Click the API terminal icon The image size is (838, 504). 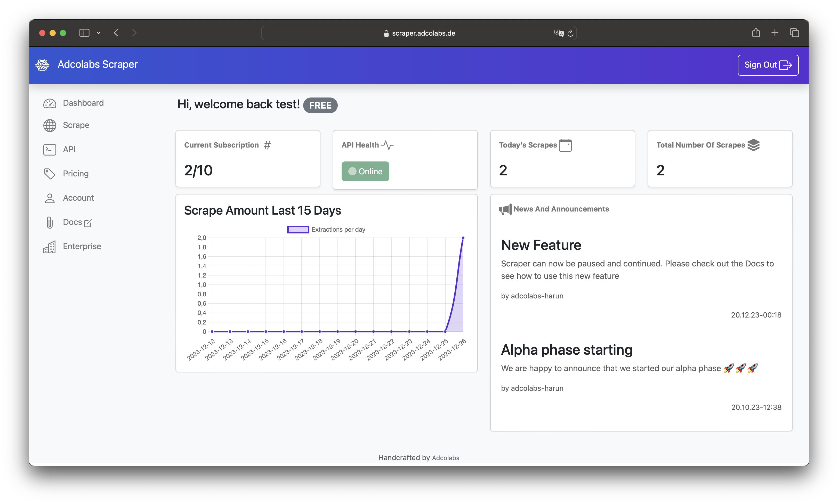(50, 149)
